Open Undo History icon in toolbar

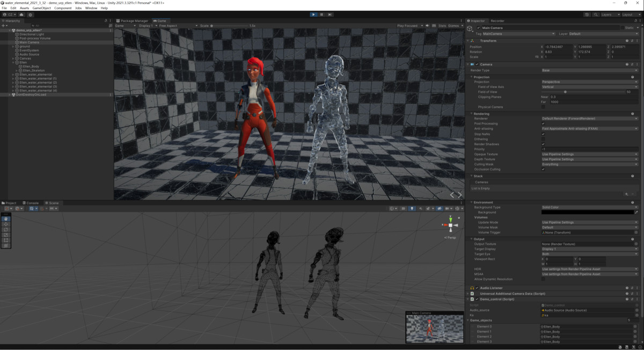[587, 14]
